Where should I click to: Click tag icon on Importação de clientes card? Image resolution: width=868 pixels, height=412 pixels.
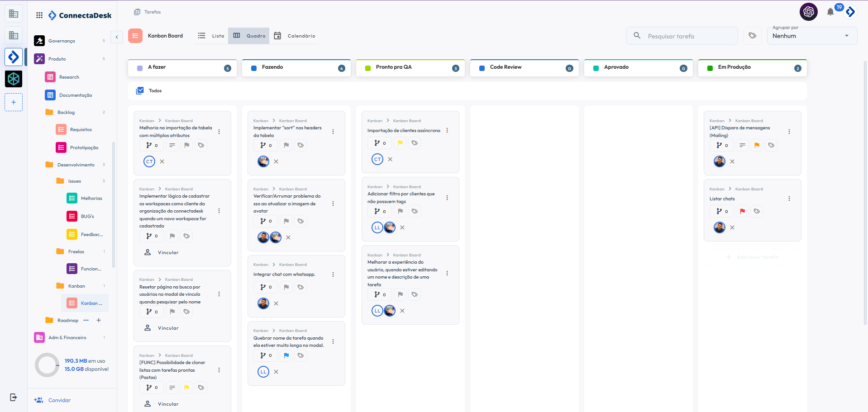point(415,143)
